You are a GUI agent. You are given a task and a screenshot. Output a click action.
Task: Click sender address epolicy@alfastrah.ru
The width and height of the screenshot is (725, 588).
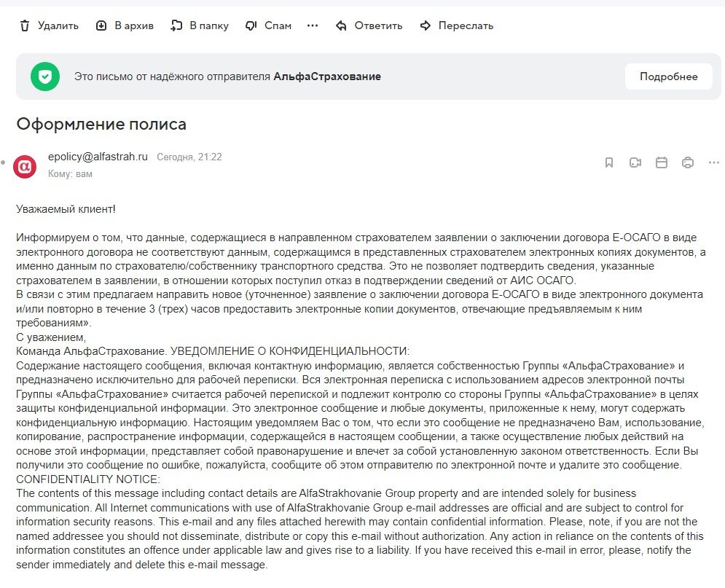tap(98, 157)
